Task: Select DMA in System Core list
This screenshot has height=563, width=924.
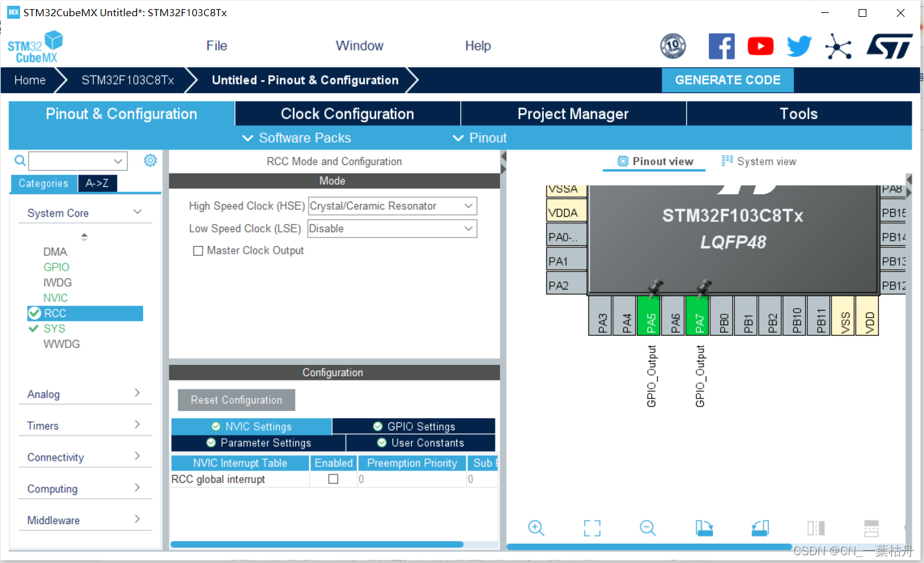Action: pos(55,252)
